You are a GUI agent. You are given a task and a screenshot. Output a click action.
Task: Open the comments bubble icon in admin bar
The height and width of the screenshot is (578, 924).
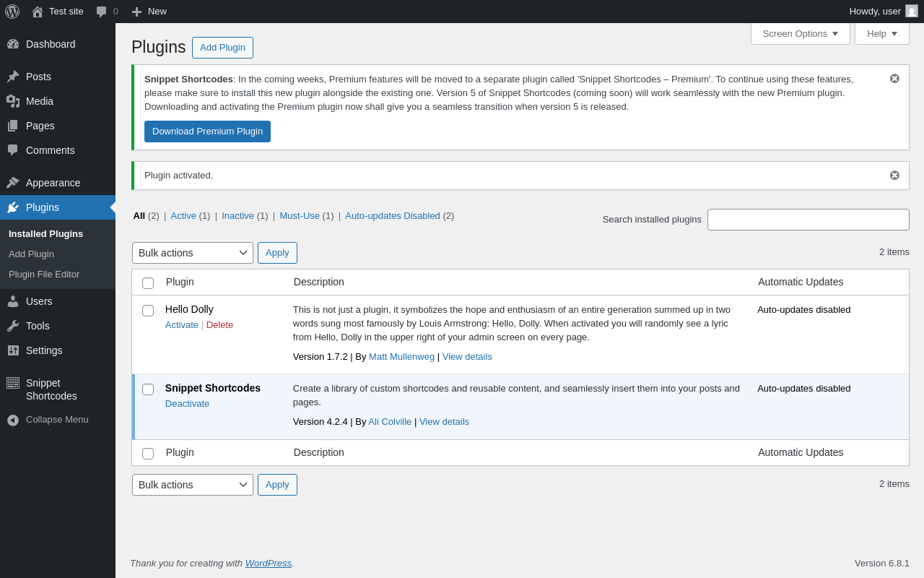point(102,12)
